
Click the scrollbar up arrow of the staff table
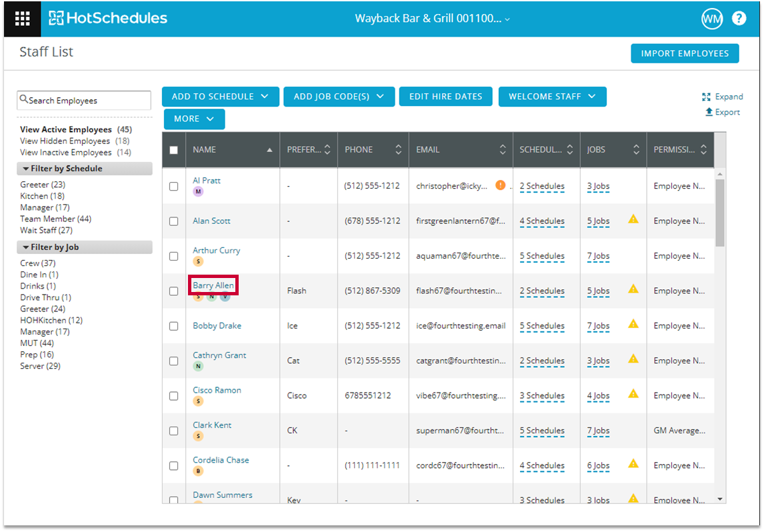tap(720, 174)
